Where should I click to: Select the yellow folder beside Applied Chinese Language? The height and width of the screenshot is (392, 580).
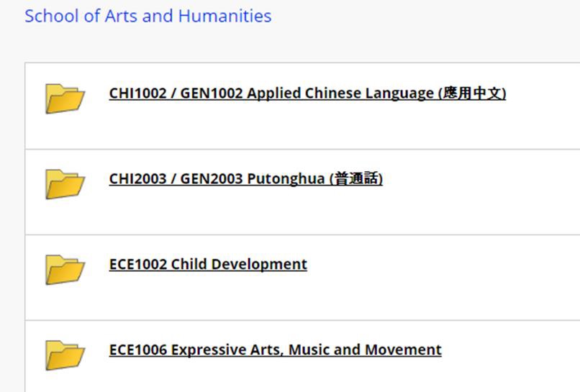pyautogui.click(x=65, y=99)
